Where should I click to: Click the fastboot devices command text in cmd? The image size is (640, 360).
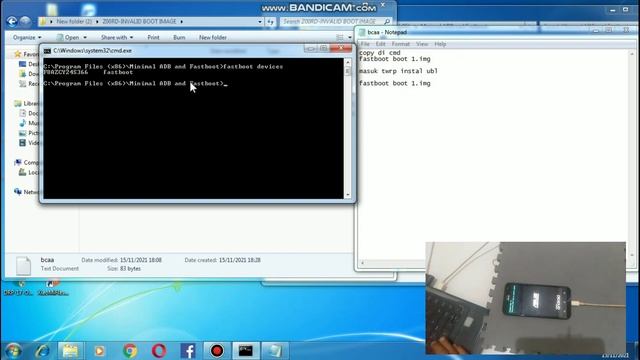(253, 66)
